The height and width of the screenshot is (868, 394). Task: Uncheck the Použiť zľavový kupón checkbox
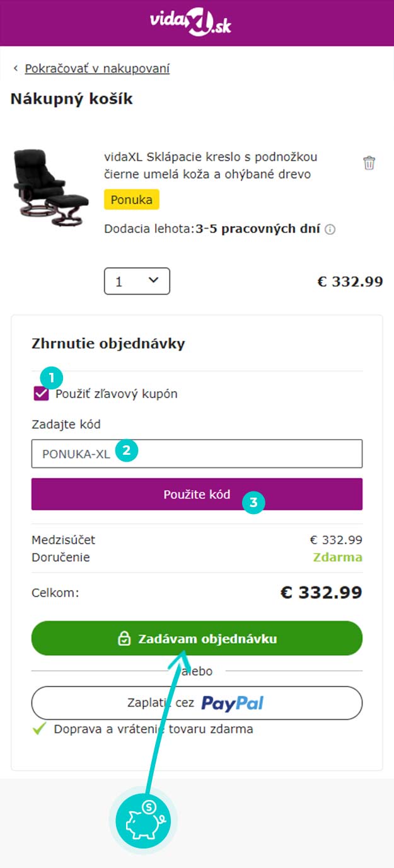(42, 394)
